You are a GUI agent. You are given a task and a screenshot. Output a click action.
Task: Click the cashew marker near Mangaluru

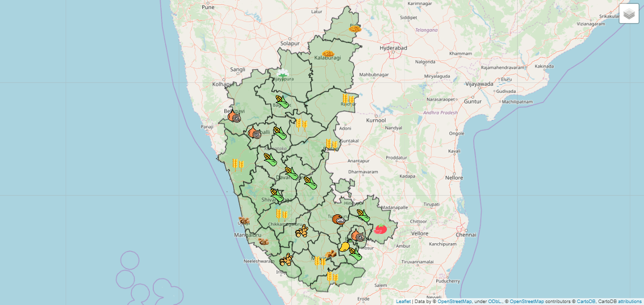coord(262,241)
